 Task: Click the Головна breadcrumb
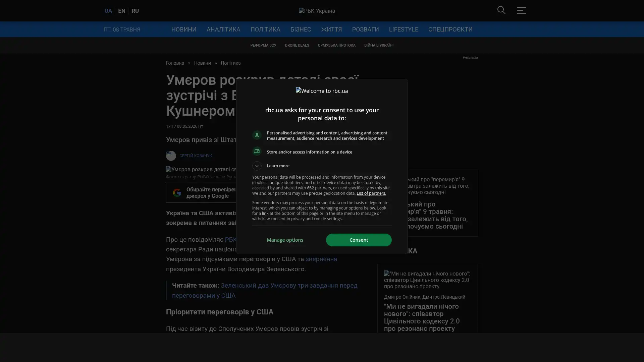tap(175, 63)
